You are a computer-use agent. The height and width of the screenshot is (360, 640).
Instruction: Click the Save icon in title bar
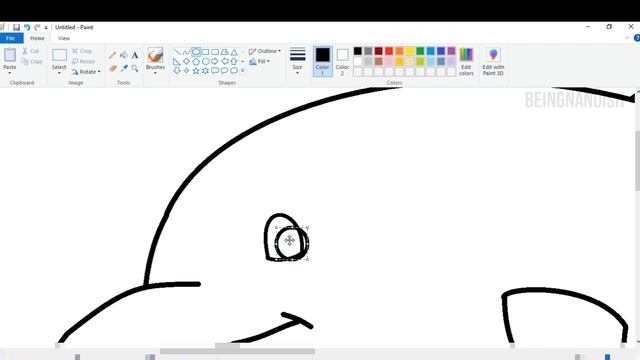point(16,27)
